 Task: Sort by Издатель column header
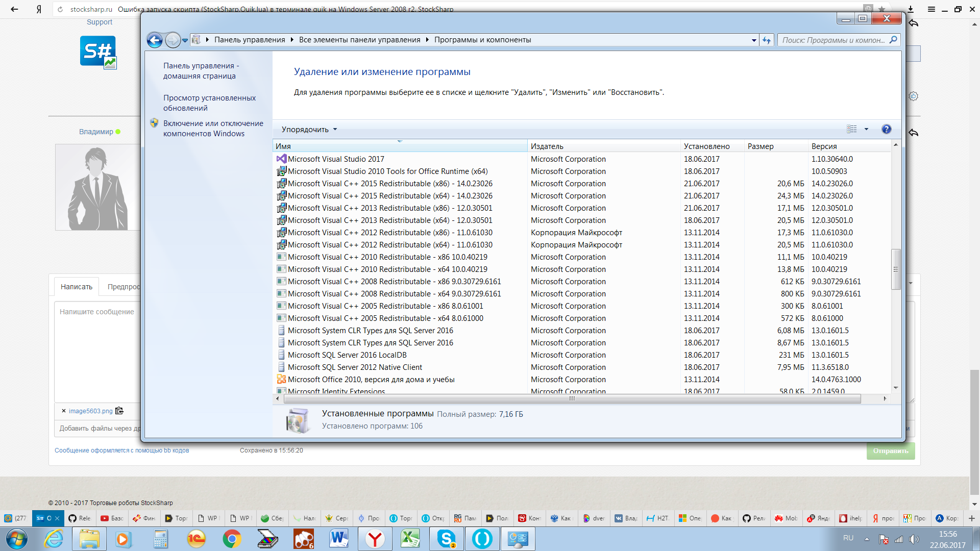[604, 146]
